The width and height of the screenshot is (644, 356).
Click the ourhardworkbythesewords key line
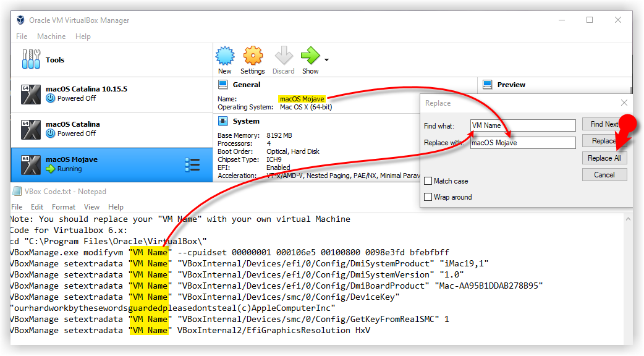point(172,308)
